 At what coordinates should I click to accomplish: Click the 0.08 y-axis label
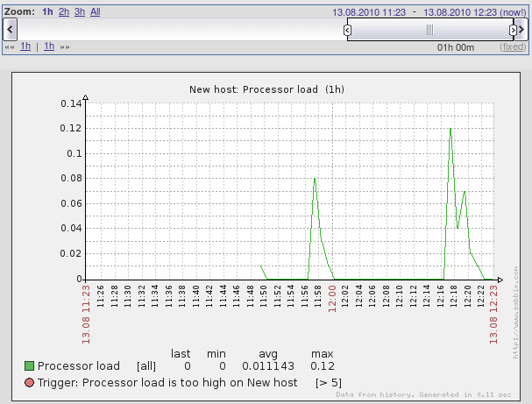tap(71, 178)
